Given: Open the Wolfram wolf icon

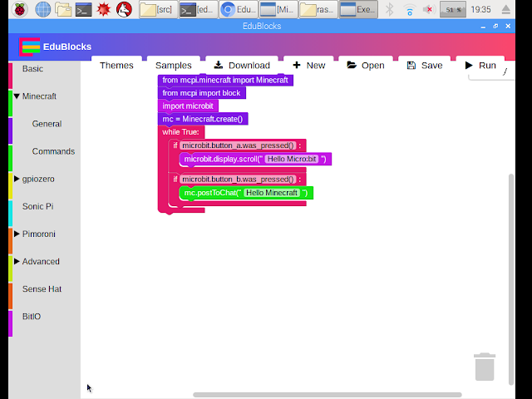Looking at the screenshot, I should [x=124, y=9].
